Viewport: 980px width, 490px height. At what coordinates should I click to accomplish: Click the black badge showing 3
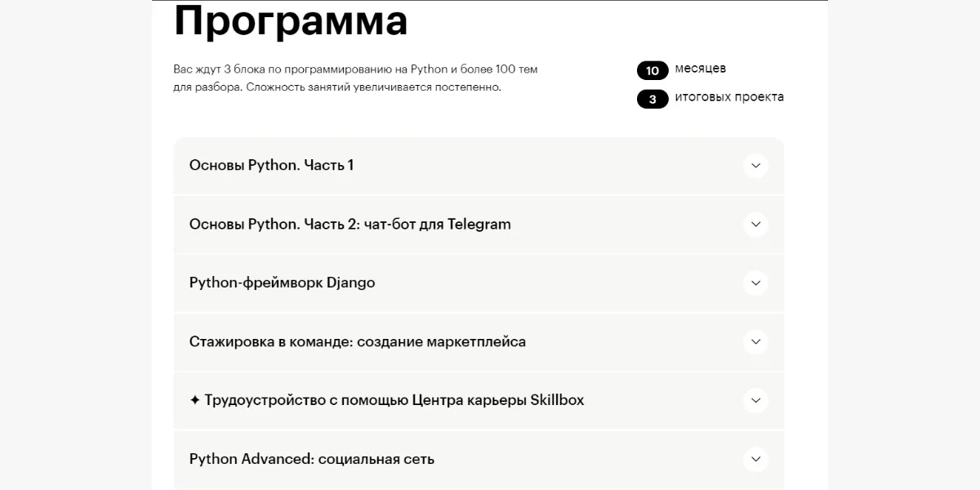[653, 100]
